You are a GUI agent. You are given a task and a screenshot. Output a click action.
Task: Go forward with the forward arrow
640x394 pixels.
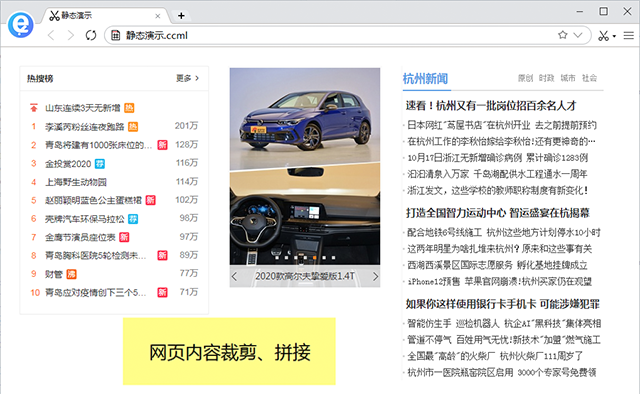tap(71, 36)
